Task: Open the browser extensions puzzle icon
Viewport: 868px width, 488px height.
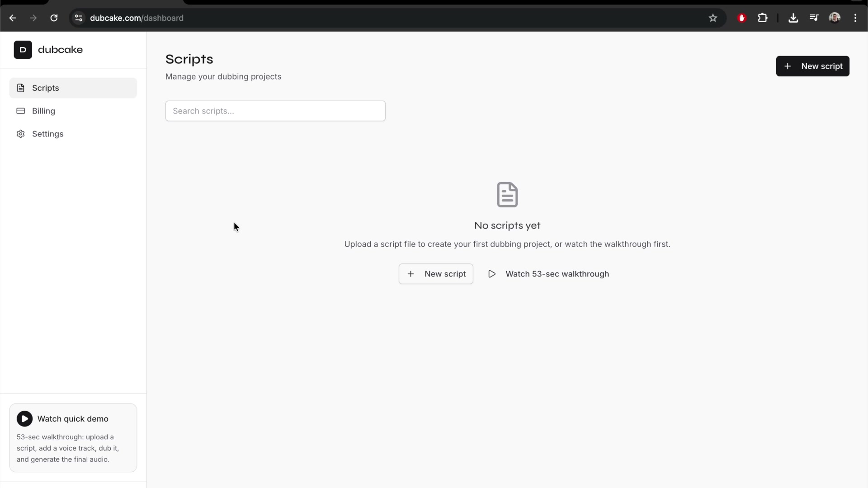Action: [763, 18]
